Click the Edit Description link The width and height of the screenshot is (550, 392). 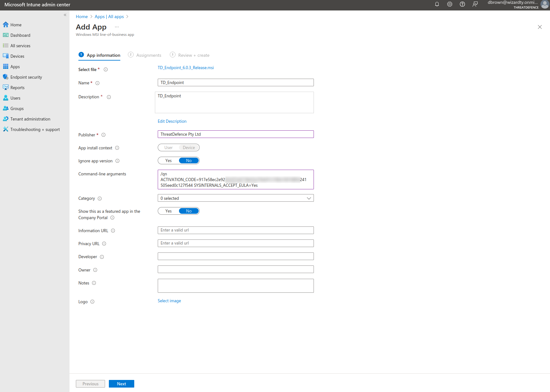click(172, 121)
